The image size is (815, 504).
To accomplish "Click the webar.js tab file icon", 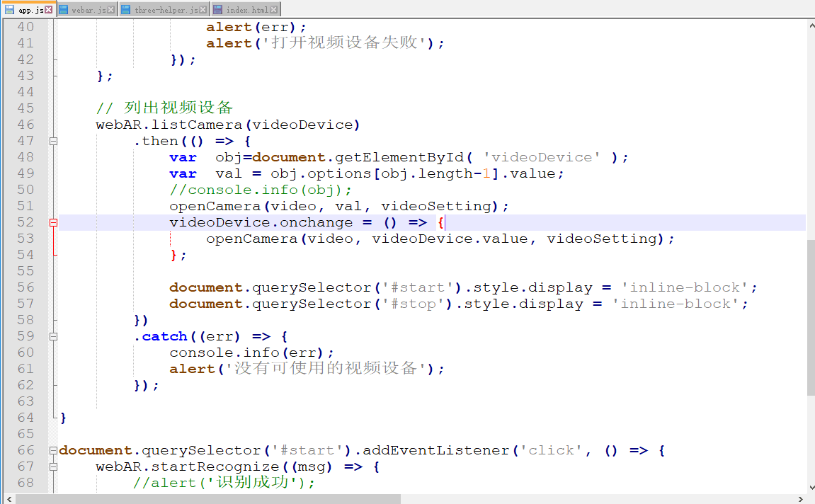I will (x=64, y=9).
